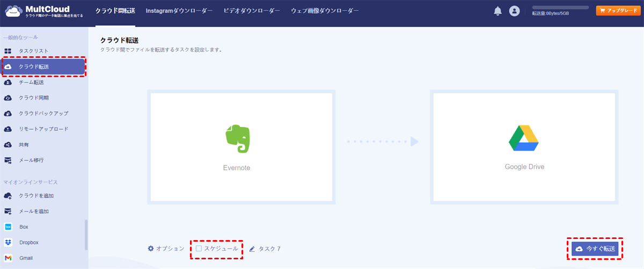Screen dimensions: 644x269
Task: Click the Box service icon
Action: [8, 227]
